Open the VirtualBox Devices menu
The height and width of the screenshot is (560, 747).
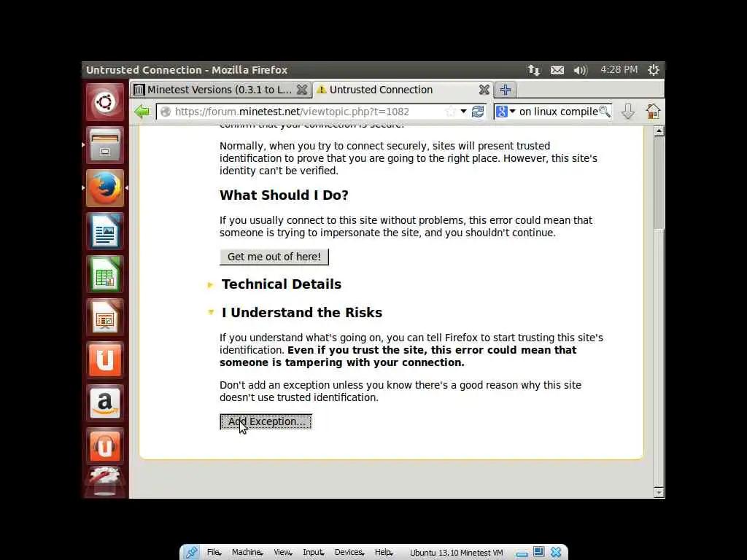pos(349,553)
